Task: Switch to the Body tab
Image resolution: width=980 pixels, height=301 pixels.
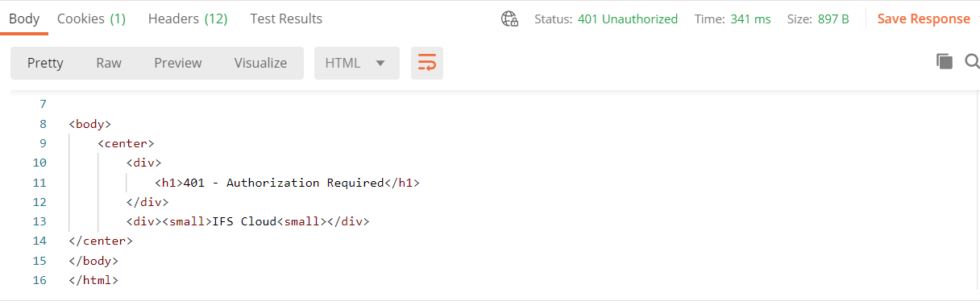Action: [x=24, y=19]
